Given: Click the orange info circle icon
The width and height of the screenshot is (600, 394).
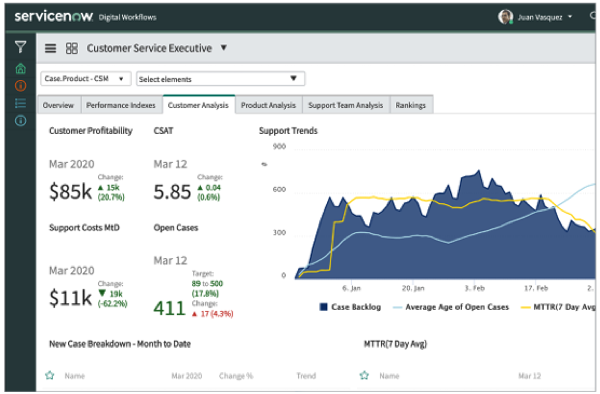Looking at the screenshot, I should click(x=21, y=86).
